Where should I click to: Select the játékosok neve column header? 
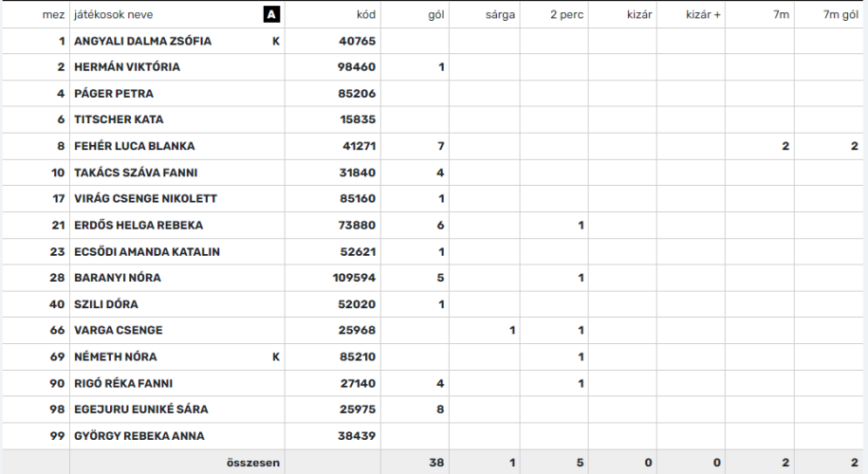[114, 14]
